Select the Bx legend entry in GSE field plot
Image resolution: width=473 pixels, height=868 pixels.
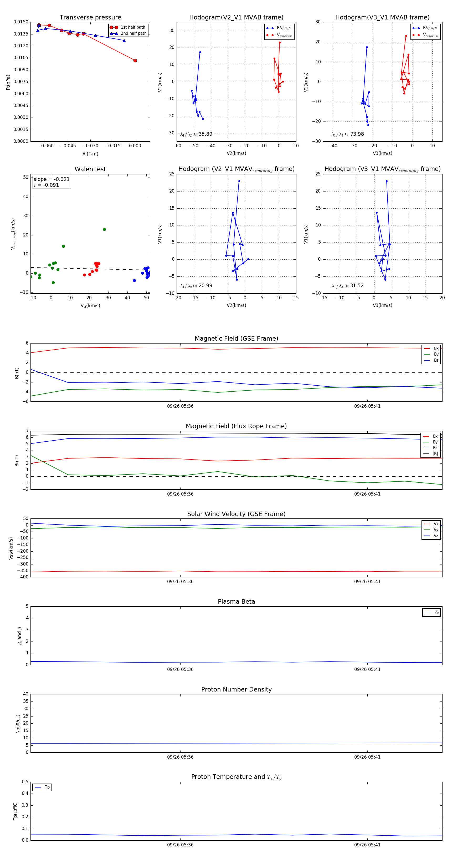point(431,349)
